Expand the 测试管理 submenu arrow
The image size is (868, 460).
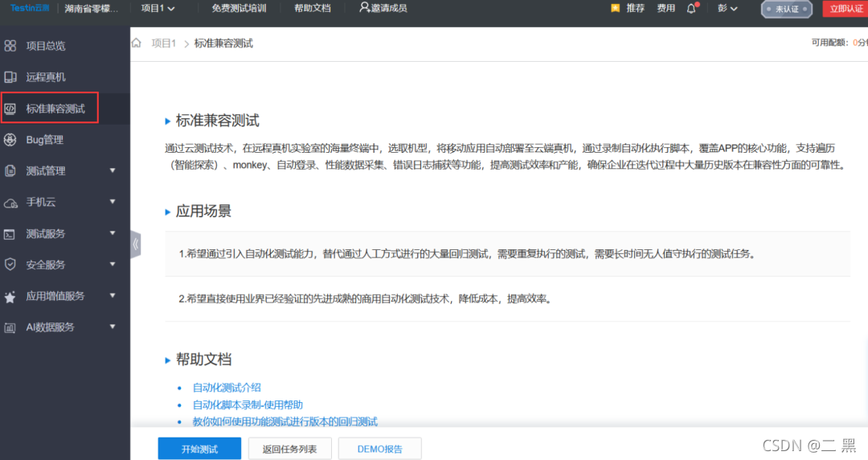click(113, 170)
